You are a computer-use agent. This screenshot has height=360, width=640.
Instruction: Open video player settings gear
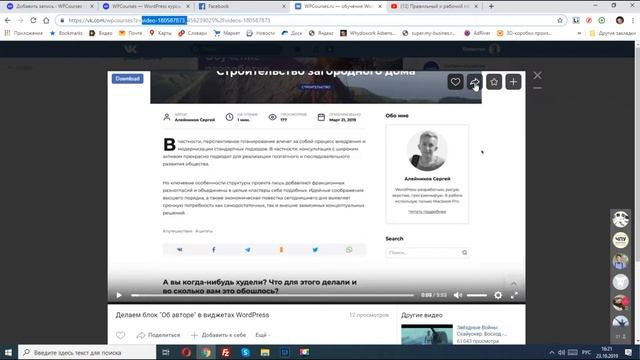[498, 295]
